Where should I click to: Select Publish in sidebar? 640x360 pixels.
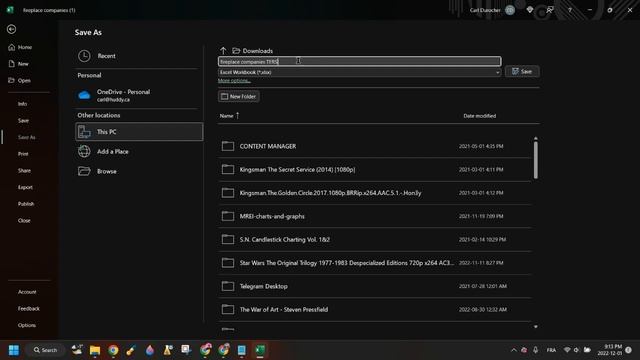(26, 204)
